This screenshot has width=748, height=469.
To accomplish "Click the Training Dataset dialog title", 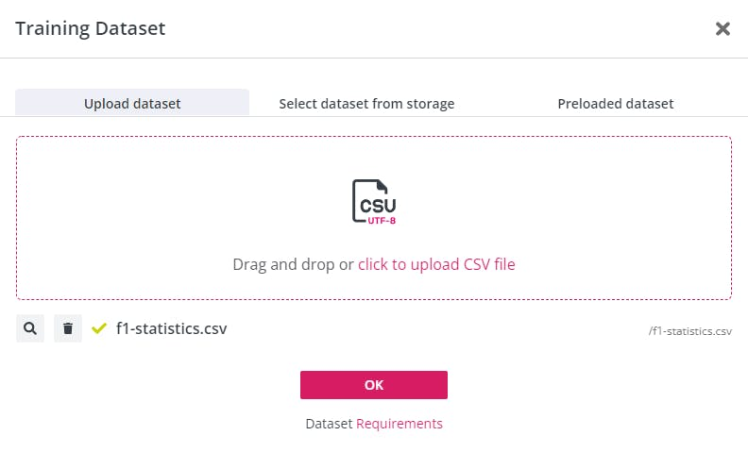I will coord(90,29).
